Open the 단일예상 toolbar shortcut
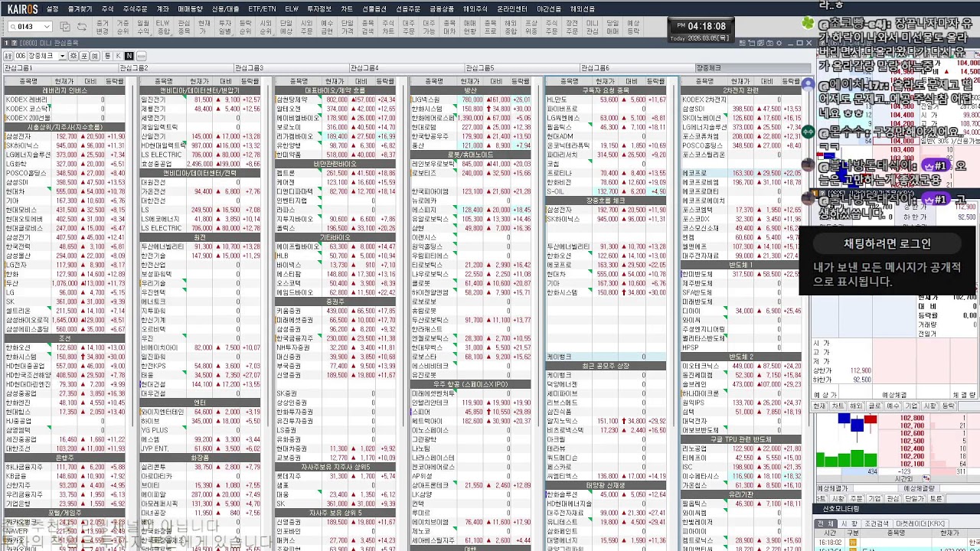The width and height of the screenshot is (980, 551). tap(286, 28)
